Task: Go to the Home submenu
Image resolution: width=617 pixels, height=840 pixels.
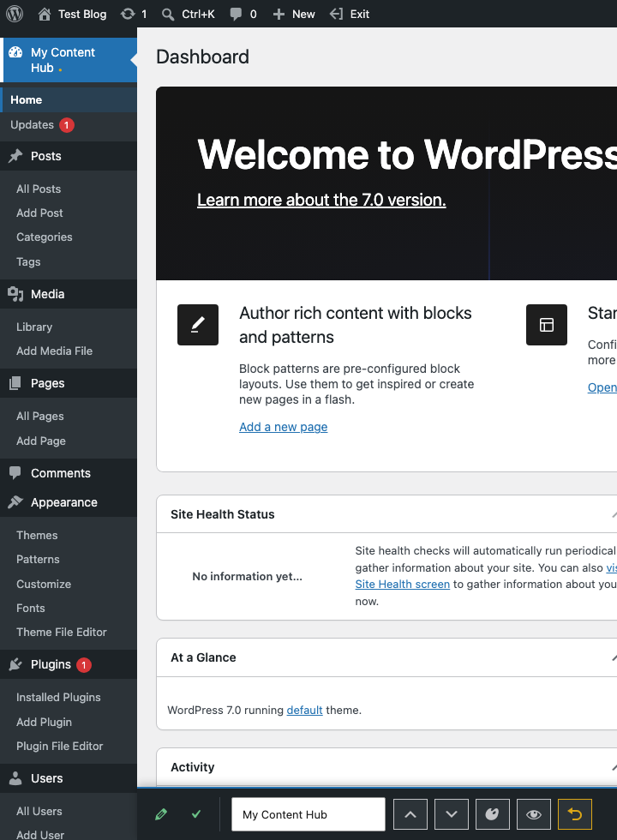Action: coord(69,99)
